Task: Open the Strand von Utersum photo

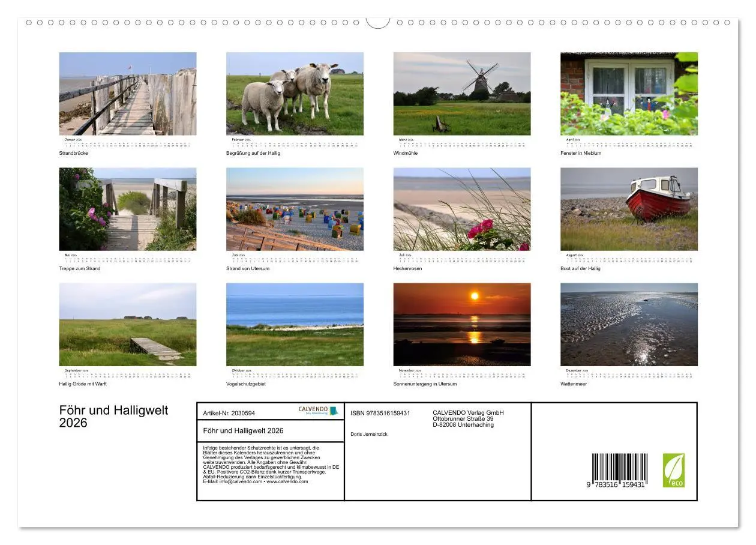Action: click(295, 209)
